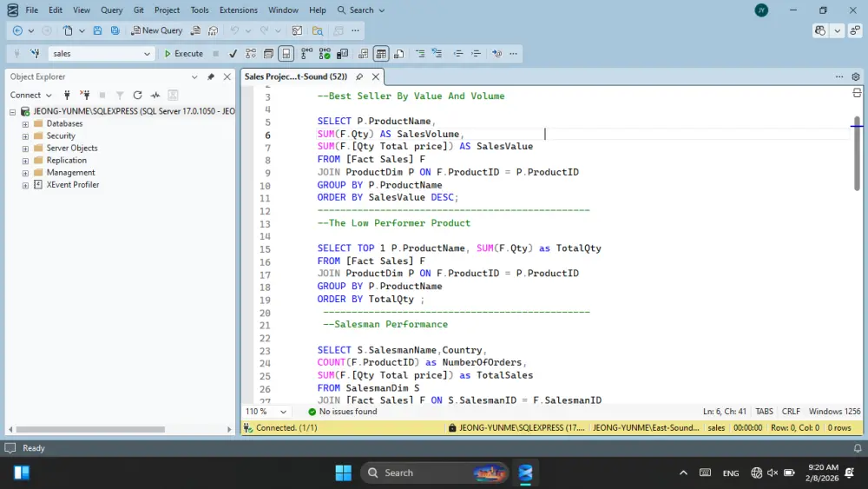Display estimated execution plan icon
868x489 pixels.
pyautogui.click(x=251, y=54)
